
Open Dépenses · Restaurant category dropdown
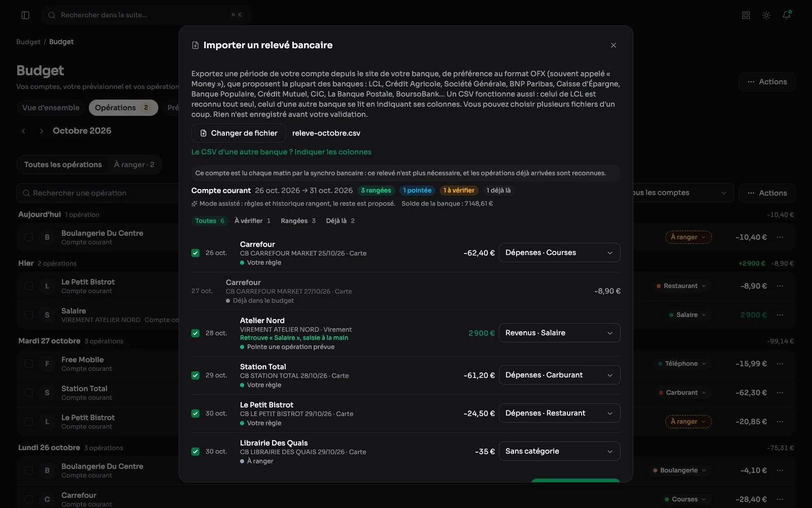(559, 413)
